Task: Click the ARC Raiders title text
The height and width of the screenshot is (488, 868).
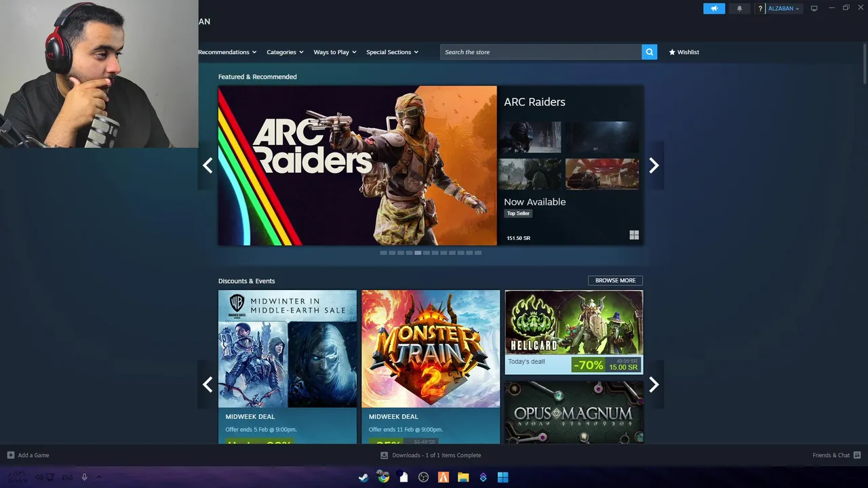Action: (x=534, y=102)
